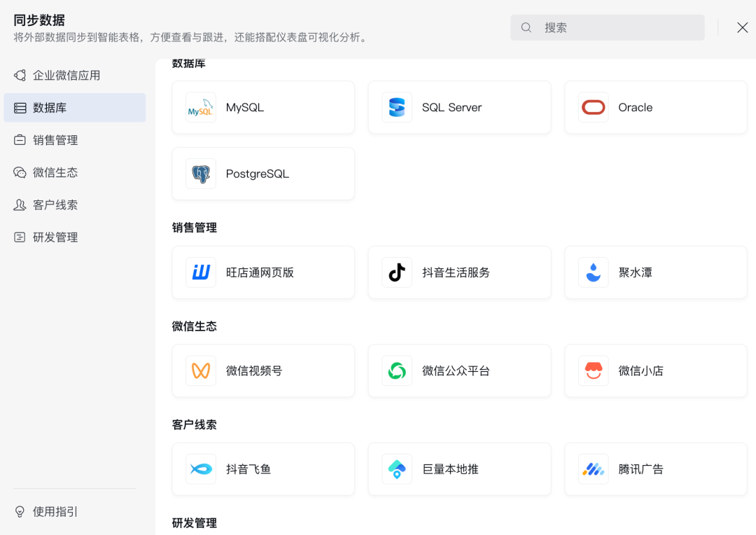
Task: Click the 微信小店 red shop icon
Action: click(593, 370)
